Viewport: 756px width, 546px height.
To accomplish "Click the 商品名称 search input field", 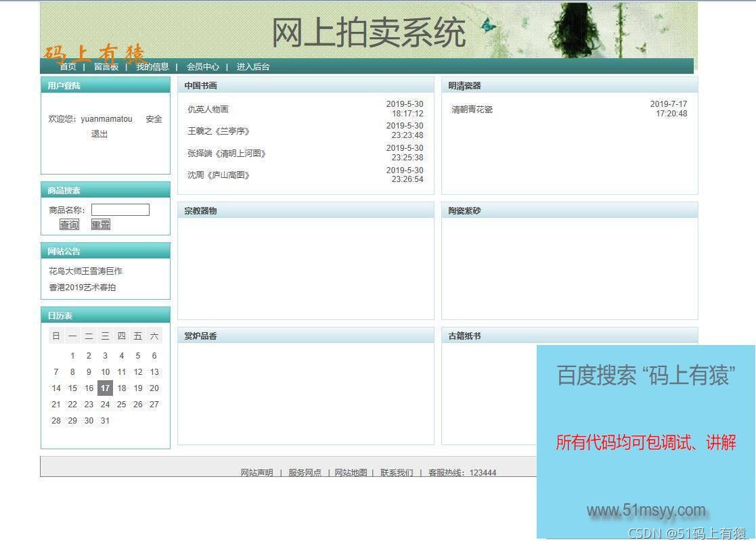I will point(120,209).
